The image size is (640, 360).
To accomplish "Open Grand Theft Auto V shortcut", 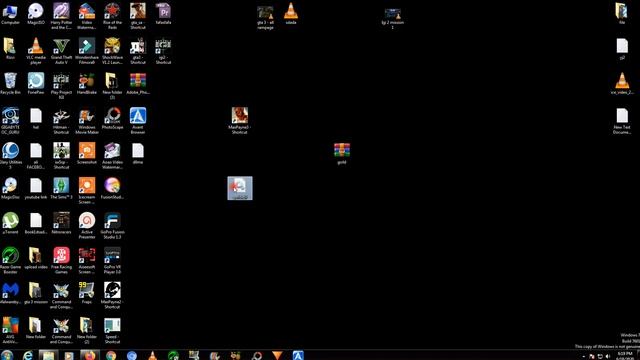I will pos(61,51).
